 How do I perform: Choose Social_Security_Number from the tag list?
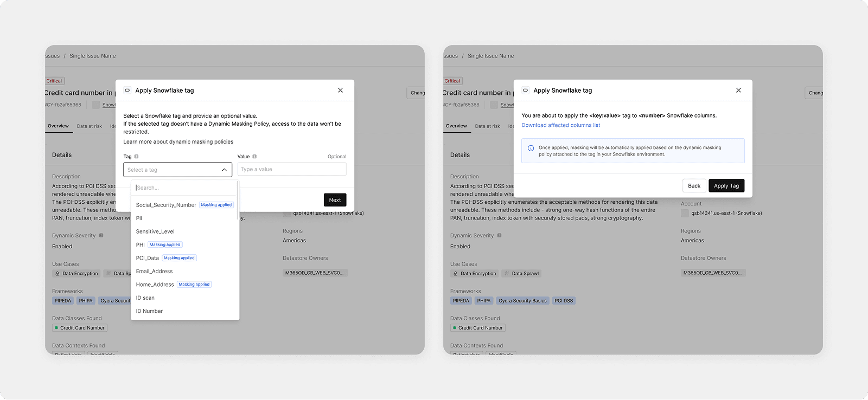point(166,205)
